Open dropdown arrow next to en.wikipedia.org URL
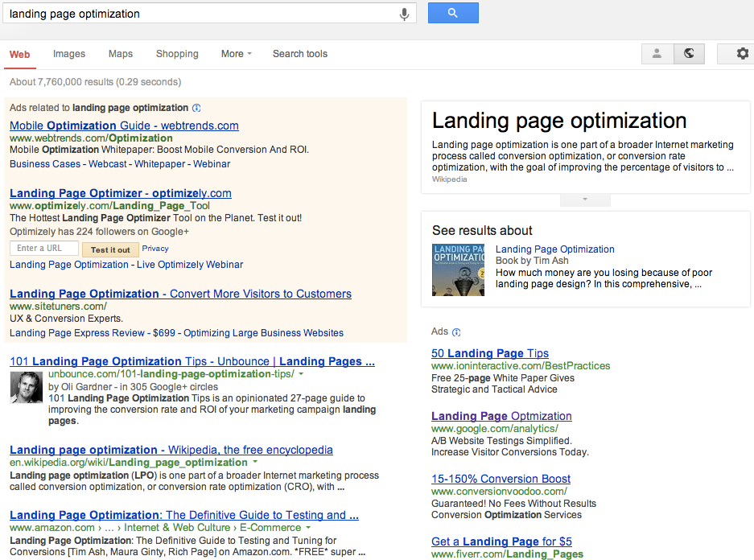Screen dimensions: 754x560 pos(255,462)
